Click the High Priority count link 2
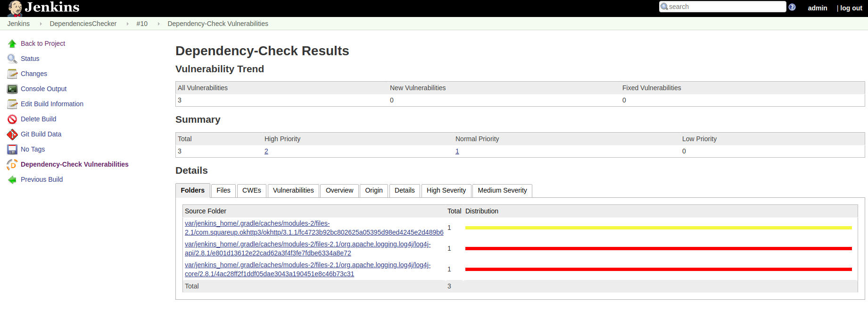The width and height of the screenshot is (868, 313). tap(266, 151)
